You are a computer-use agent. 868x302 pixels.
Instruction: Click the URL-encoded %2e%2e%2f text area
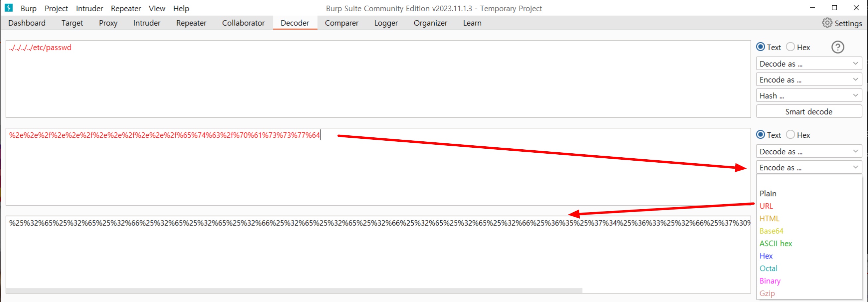[378, 167]
